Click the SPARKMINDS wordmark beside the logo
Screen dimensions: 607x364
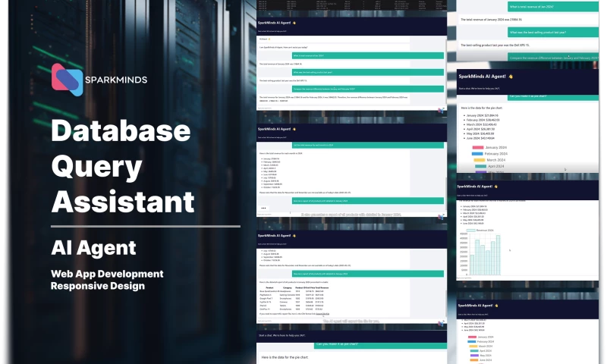point(116,80)
